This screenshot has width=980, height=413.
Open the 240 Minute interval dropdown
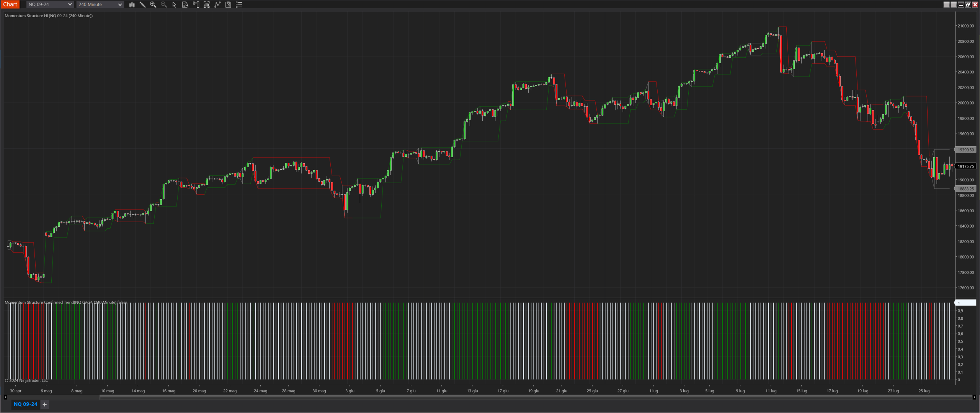[x=100, y=5]
